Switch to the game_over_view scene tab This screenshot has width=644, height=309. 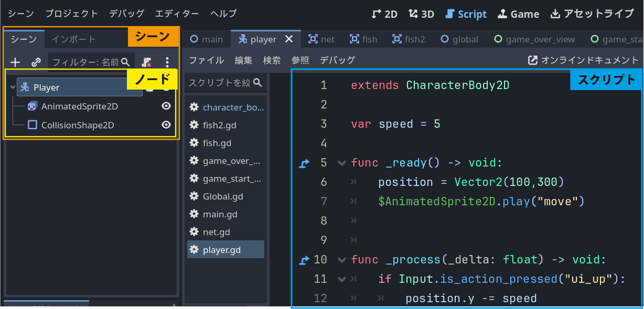(x=534, y=39)
